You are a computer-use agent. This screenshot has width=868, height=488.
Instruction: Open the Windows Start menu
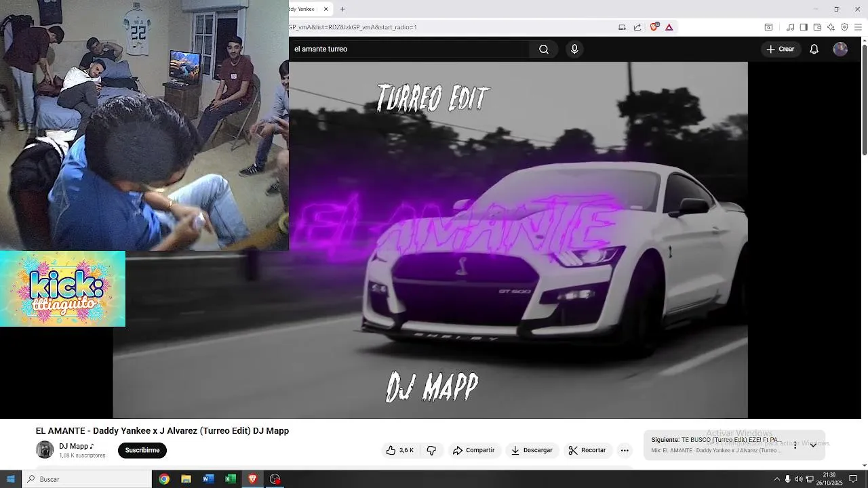coord(10,479)
